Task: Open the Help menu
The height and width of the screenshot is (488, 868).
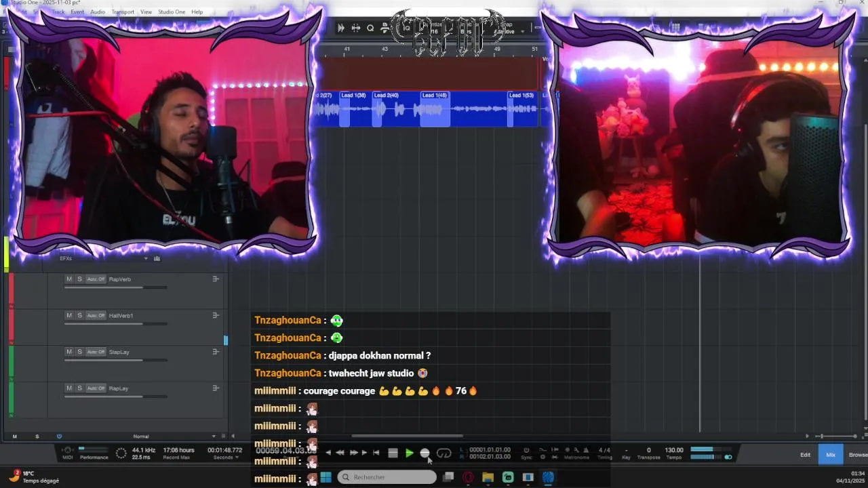Action: tap(197, 12)
